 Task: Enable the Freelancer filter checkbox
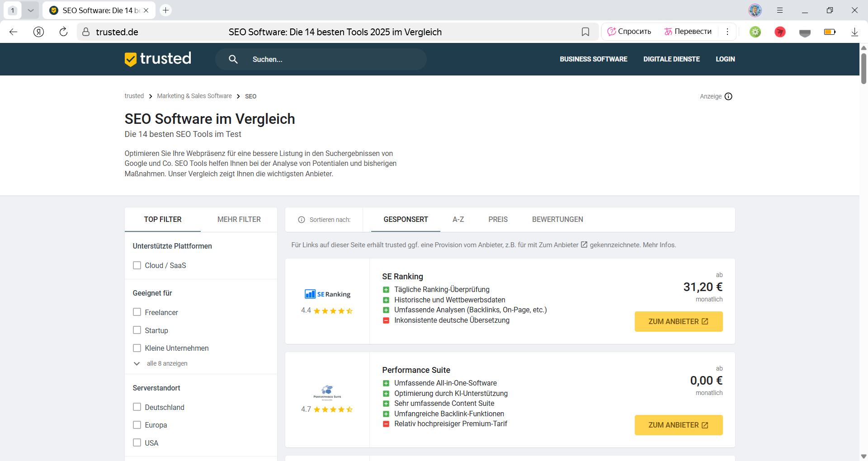click(137, 312)
